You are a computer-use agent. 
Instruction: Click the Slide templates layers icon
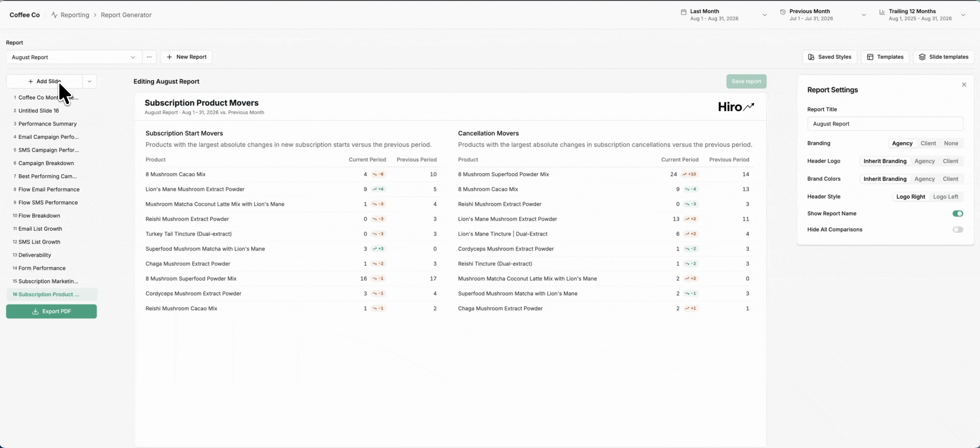[922, 57]
